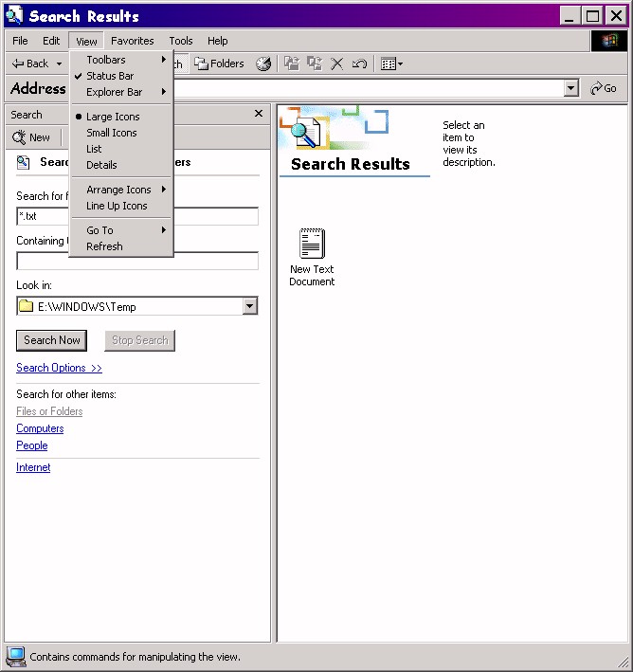Toggle the Folders pane button
Screen dimensions: 633x672
pos(219,64)
